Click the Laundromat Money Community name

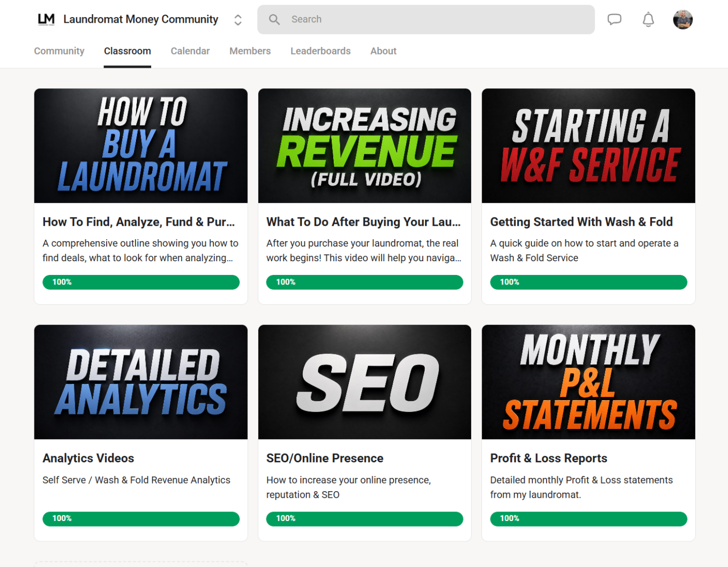[x=141, y=19]
